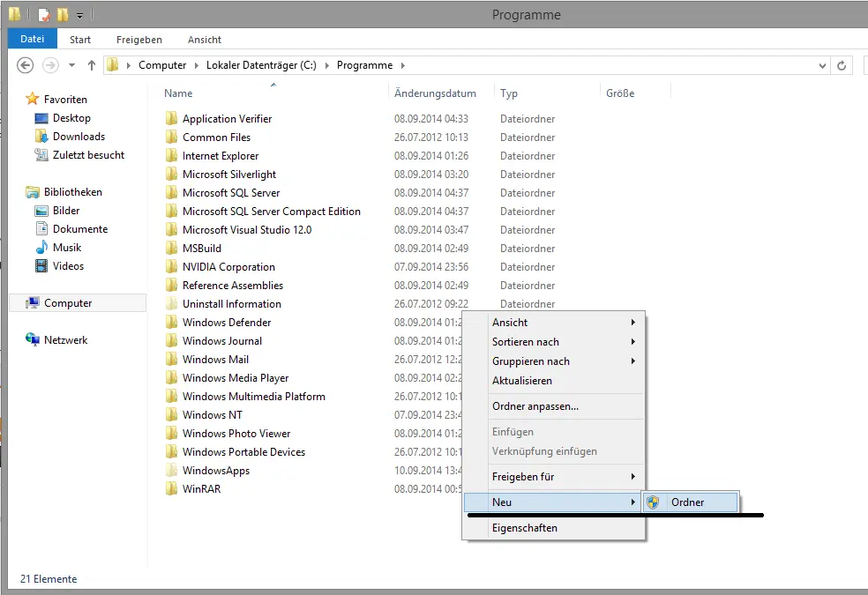Sort by the Änderungsdatum column header

coord(435,93)
